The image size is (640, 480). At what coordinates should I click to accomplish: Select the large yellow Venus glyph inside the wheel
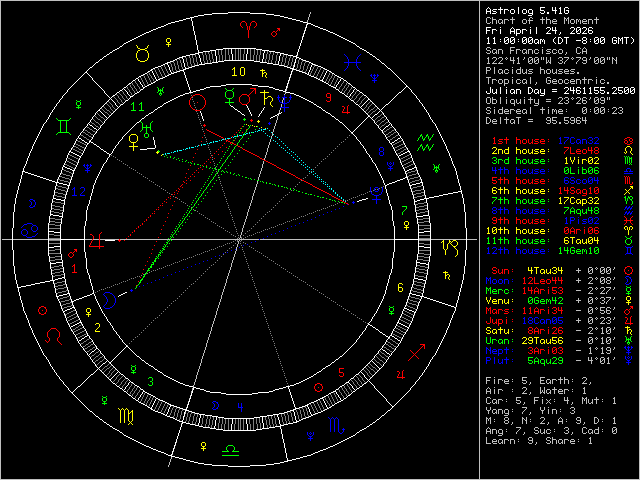point(133,142)
